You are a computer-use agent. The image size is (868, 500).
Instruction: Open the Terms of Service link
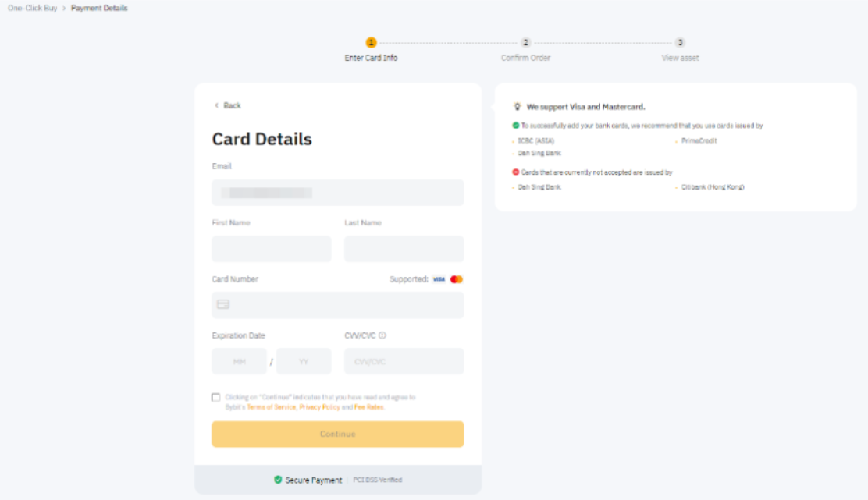tap(271, 407)
